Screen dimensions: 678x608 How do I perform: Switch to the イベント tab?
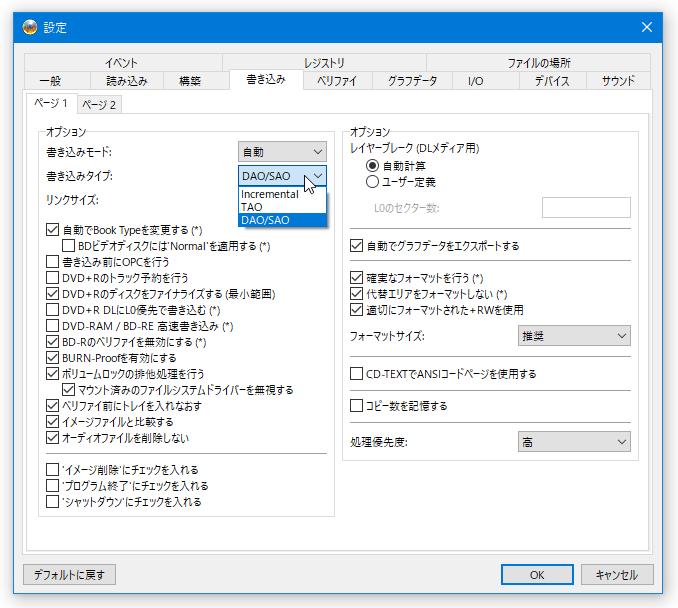121,63
